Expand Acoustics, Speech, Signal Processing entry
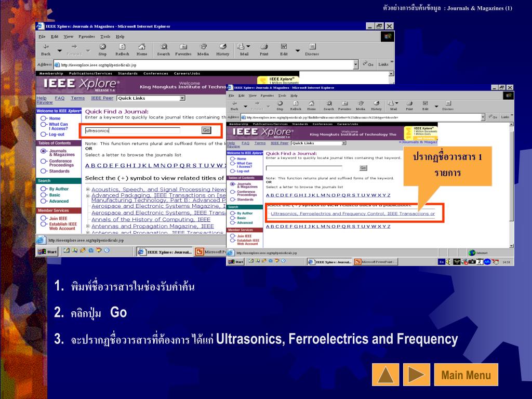Screen dimensions: 532x399 coord(88,189)
